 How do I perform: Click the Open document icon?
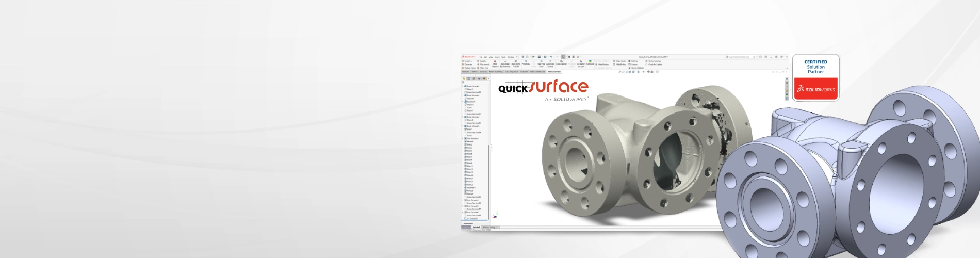(533, 57)
